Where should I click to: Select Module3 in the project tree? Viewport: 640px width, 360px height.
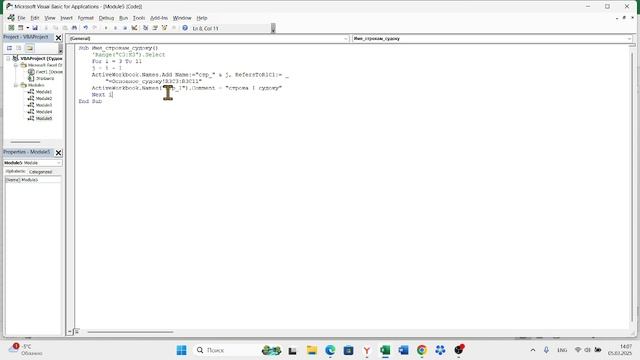click(x=40, y=105)
